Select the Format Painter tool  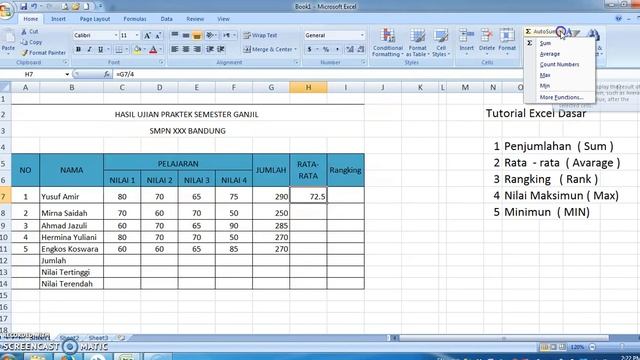tap(43, 53)
